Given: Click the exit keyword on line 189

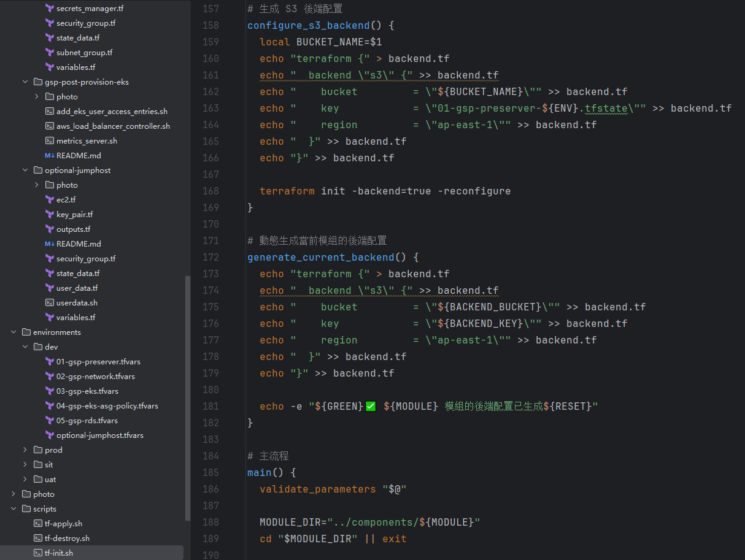Looking at the screenshot, I should (x=394, y=539).
